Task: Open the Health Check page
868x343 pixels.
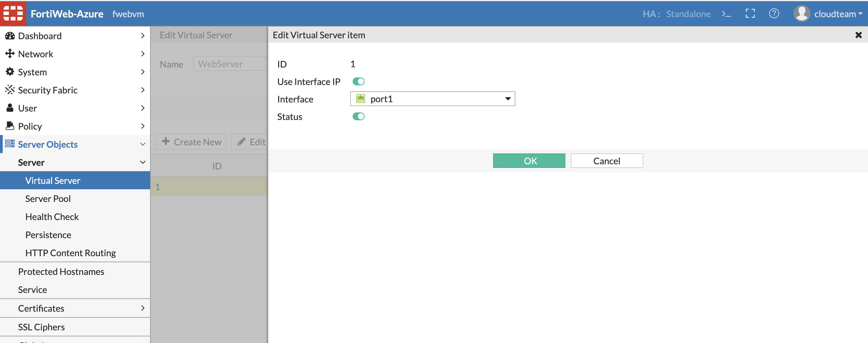Action: point(75,217)
